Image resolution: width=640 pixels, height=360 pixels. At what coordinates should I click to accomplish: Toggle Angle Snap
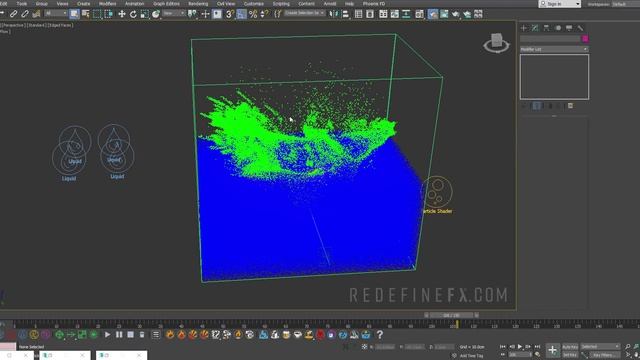pos(241,14)
